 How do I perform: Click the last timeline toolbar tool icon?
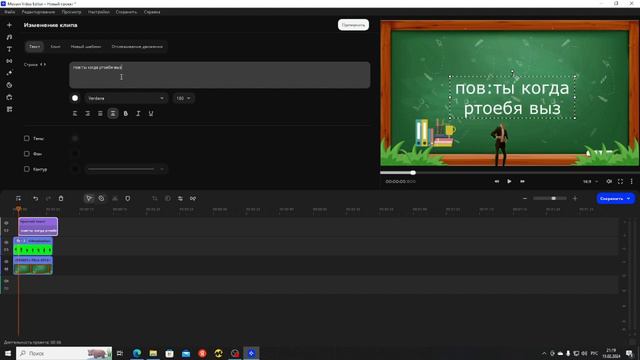(193, 198)
